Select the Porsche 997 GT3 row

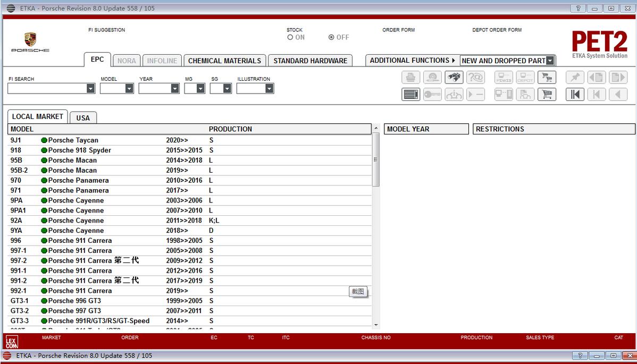click(189, 311)
